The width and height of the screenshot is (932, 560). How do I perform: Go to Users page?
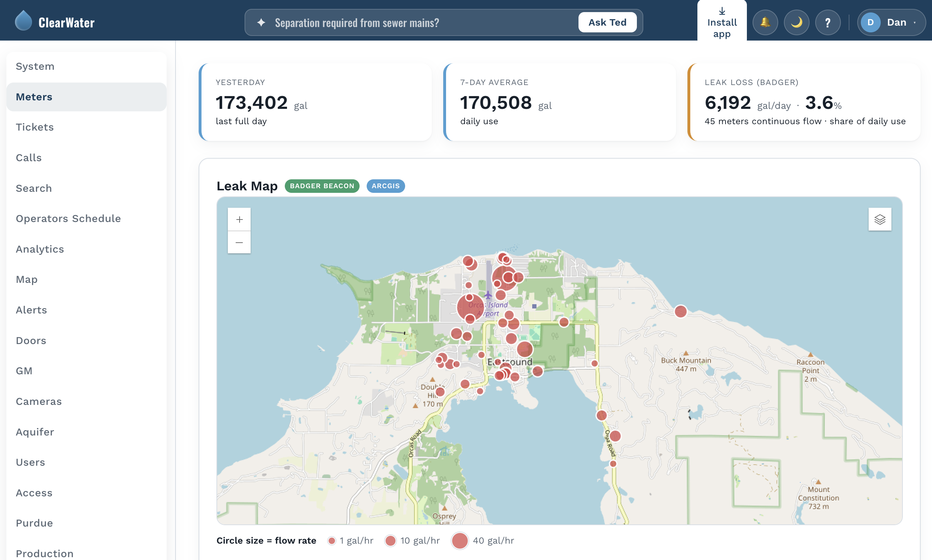tap(87, 462)
